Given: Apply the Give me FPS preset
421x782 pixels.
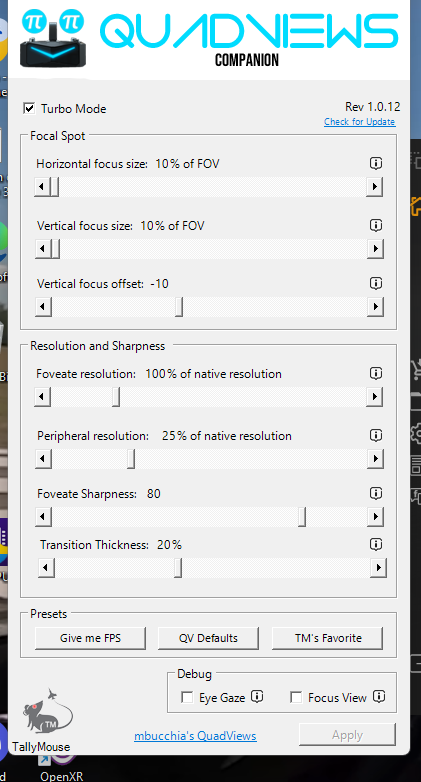Looking at the screenshot, I should pyautogui.click(x=90, y=638).
